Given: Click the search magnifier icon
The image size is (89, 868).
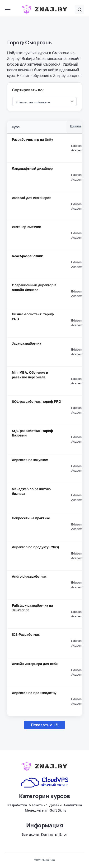Looking at the screenshot, I should coord(80,9).
